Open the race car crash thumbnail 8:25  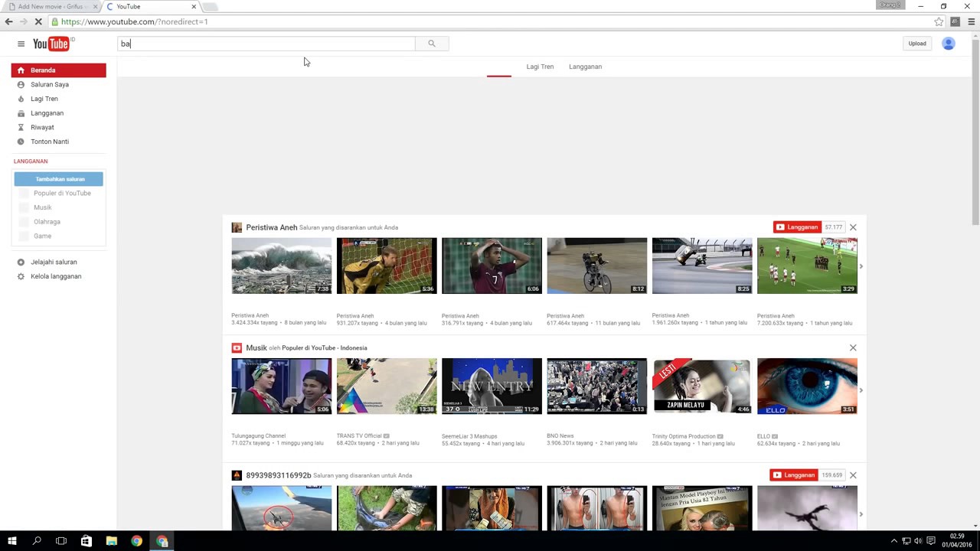pos(702,266)
